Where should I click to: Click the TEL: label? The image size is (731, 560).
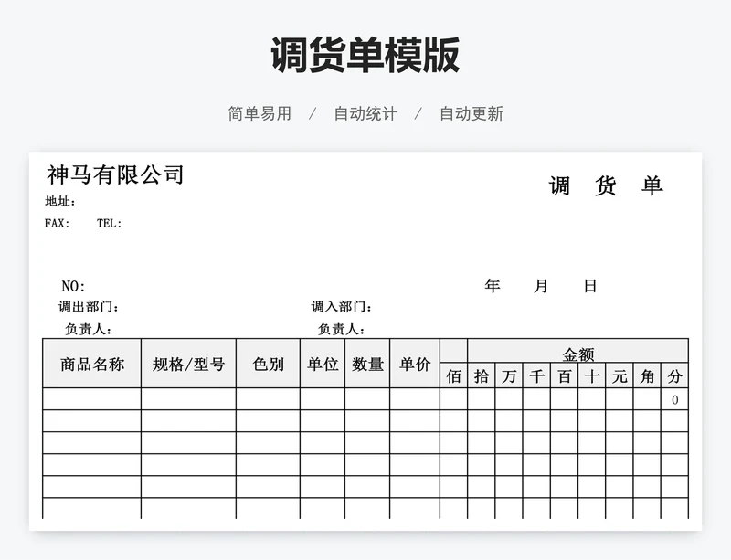pos(109,223)
